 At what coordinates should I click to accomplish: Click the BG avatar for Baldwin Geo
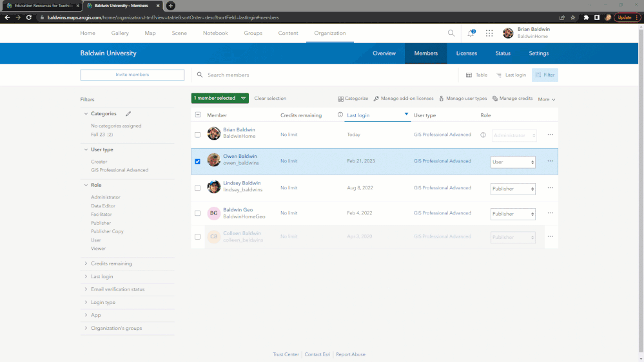213,213
